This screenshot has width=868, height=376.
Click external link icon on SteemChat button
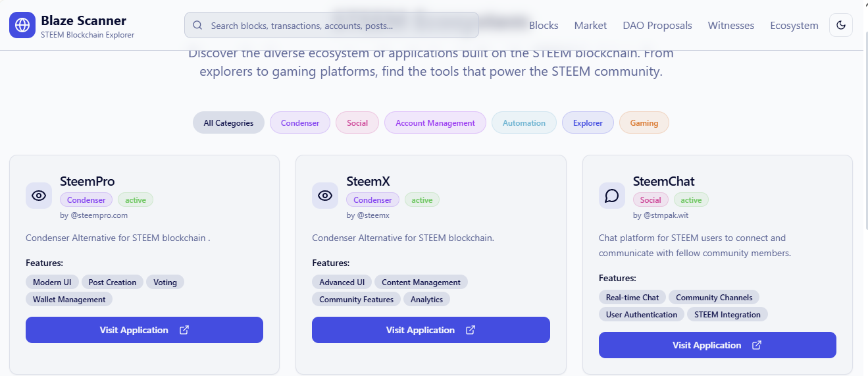[x=757, y=345]
